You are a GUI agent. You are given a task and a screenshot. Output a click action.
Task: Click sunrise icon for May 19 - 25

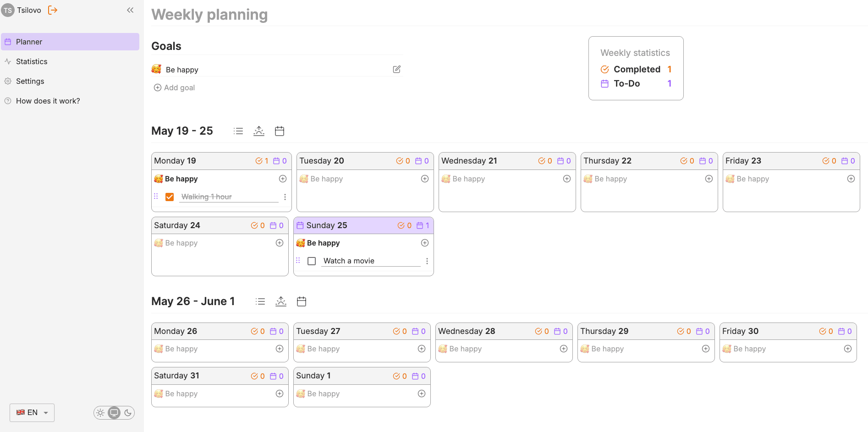click(x=259, y=131)
